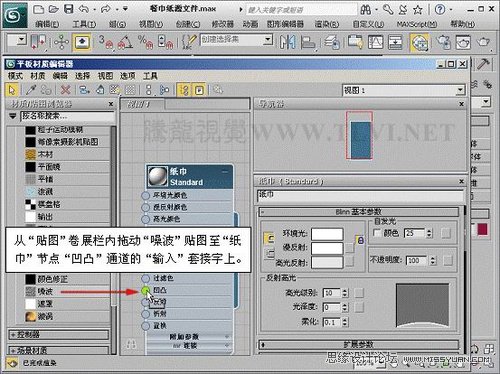500x374 pixels.
Task: Open the browser options triangle dropdown
Action: point(13,116)
